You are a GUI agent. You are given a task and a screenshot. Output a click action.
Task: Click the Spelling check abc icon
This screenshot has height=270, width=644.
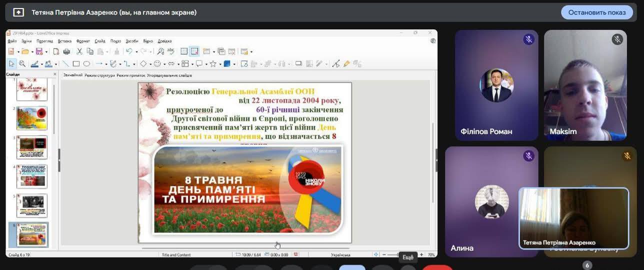pyautogui.click(x=170, y=51)
